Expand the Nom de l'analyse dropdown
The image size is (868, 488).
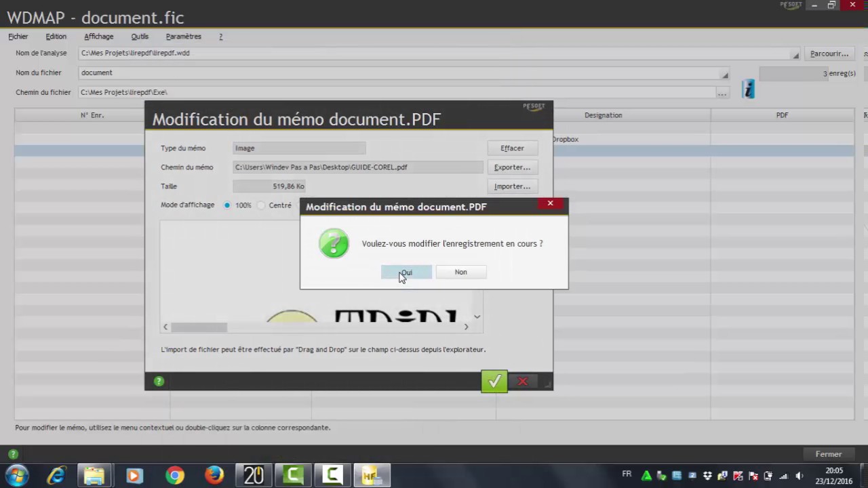(x=795, y=54)
